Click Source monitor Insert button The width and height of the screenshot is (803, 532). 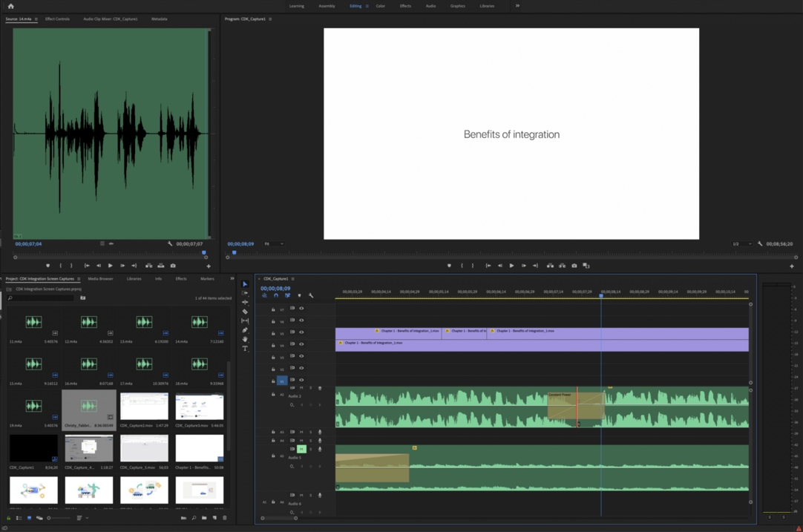[148, 266]
